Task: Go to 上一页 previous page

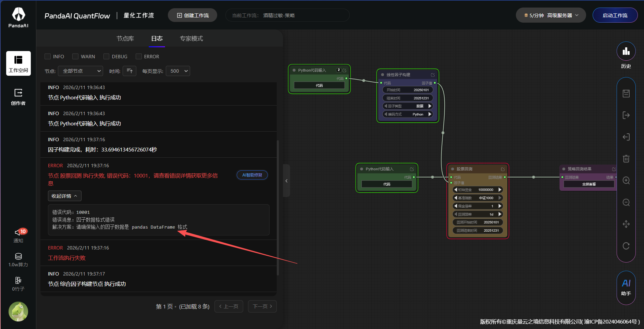Action: point(229,306)
